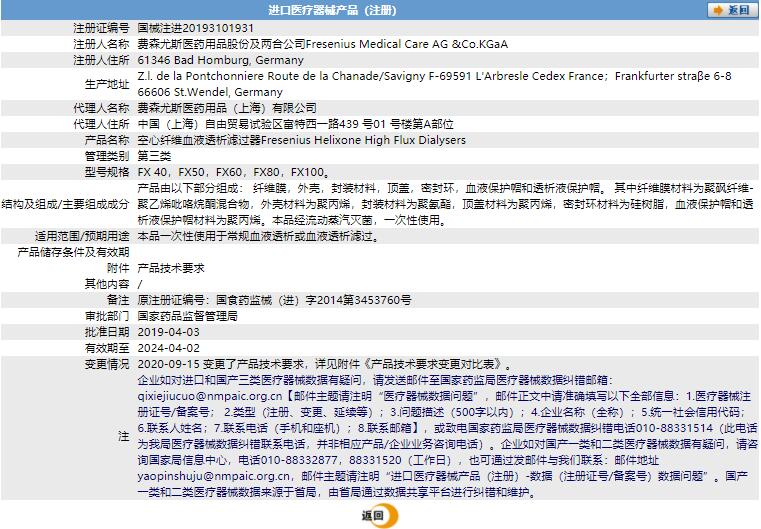
Task: Click the 代理人住所 label
Action: pyautogui.click(x=101, y=124)
